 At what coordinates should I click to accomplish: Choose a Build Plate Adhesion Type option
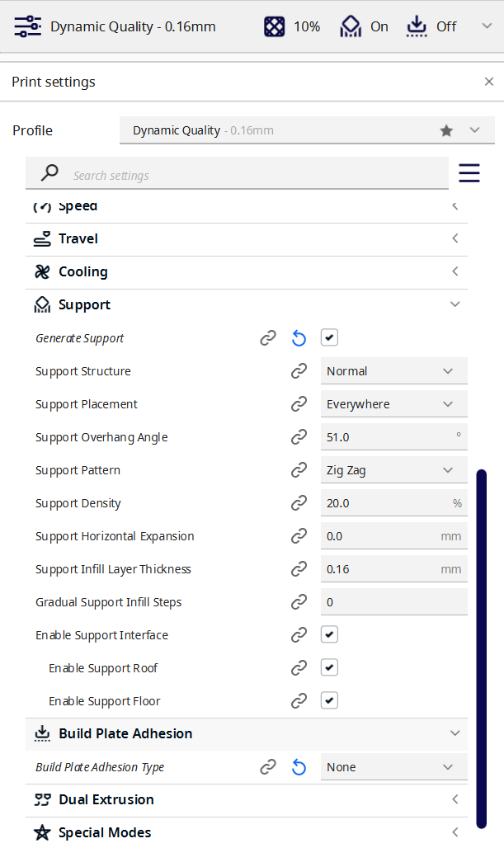click(393, 767)
